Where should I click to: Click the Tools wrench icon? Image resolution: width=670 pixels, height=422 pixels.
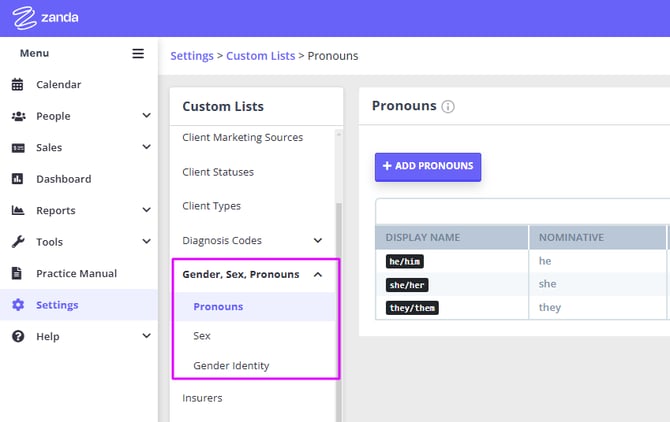[18, 242]
